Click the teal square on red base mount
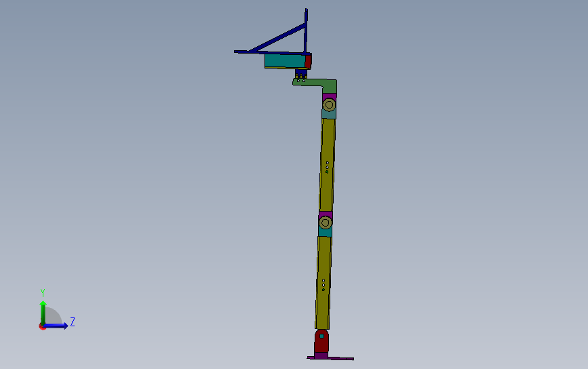 tap(321, 336)
